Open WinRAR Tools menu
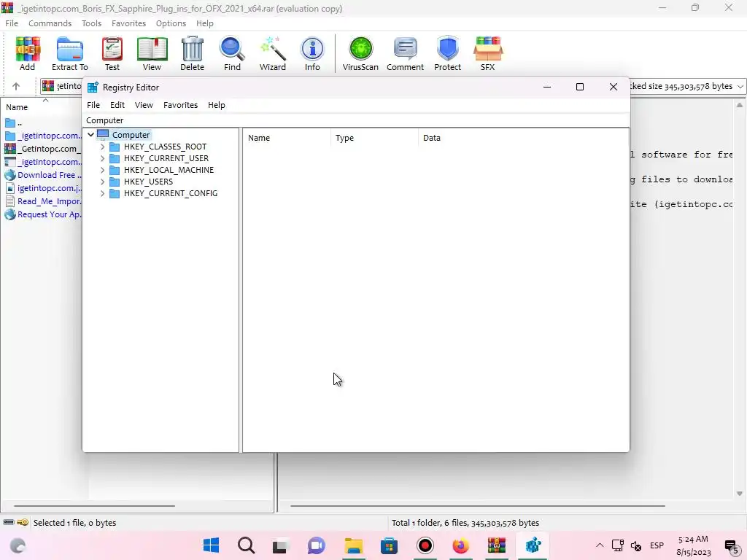The image size is (747, 560). pos(91,23)
